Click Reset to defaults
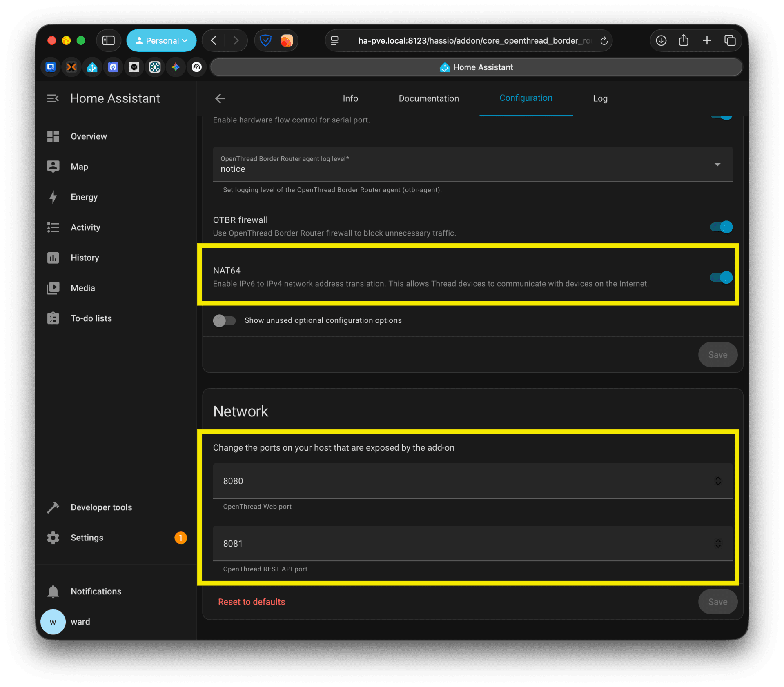 click(x=251, y=601)
